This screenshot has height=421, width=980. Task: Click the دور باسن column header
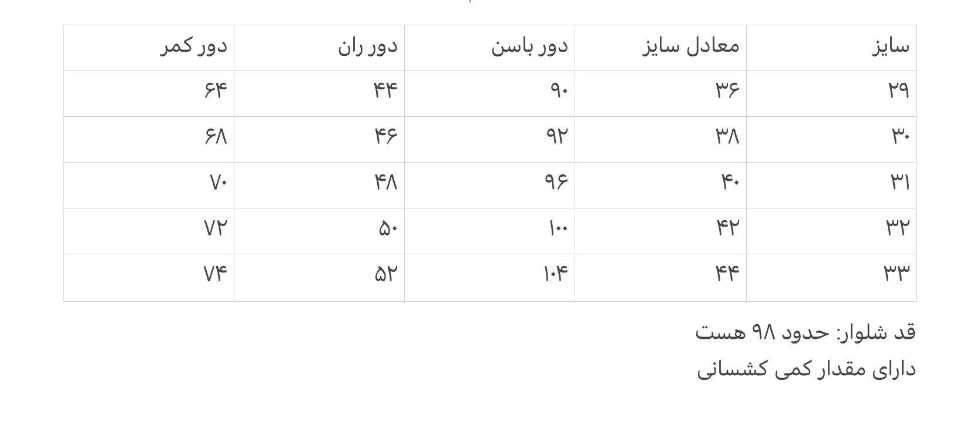click(x=529, y=46)
